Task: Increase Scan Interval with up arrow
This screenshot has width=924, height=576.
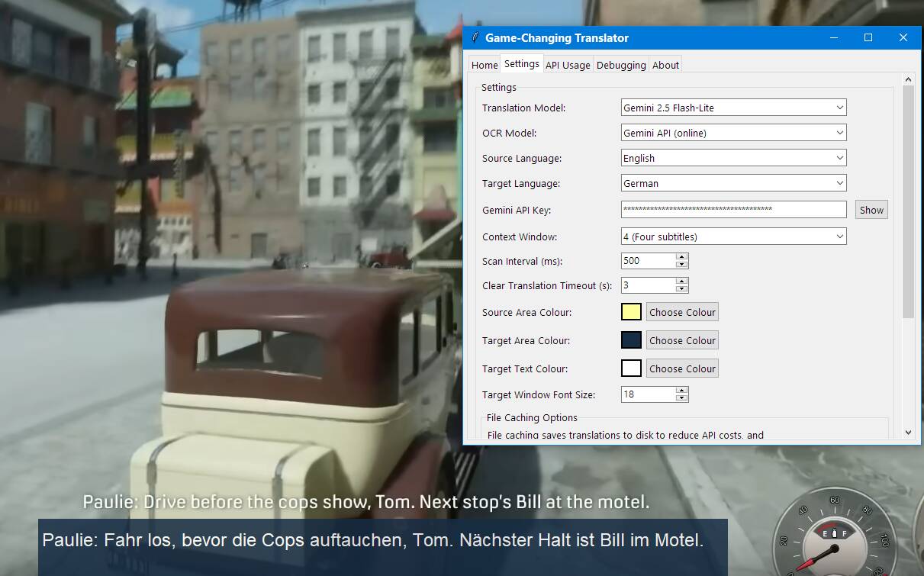Action: [x=682, y=257]
